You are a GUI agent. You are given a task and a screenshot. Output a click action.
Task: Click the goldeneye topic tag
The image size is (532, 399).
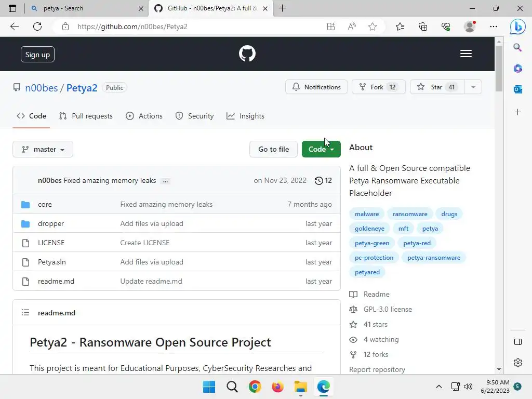coord(369,229)
